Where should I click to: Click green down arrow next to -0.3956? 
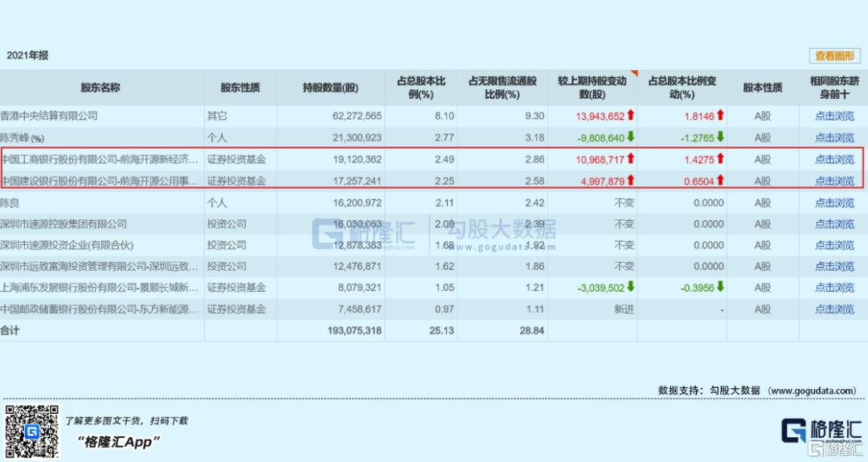(720, 287)
